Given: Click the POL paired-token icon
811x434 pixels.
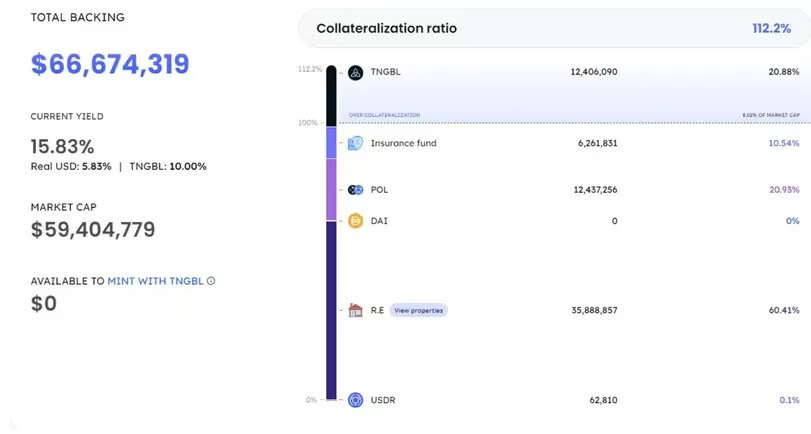Looking at the screenshot, I should [355, 190].
